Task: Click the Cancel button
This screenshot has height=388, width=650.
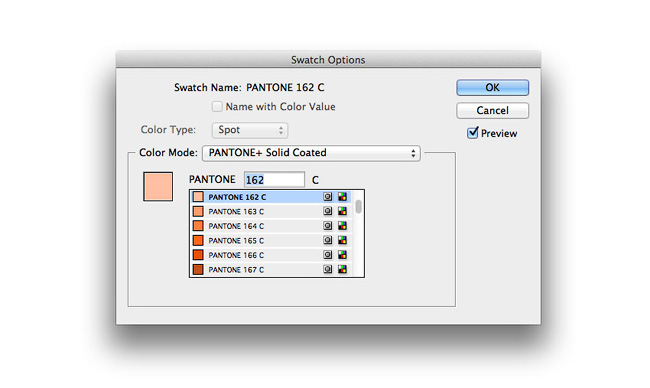Action: (492, 111)
